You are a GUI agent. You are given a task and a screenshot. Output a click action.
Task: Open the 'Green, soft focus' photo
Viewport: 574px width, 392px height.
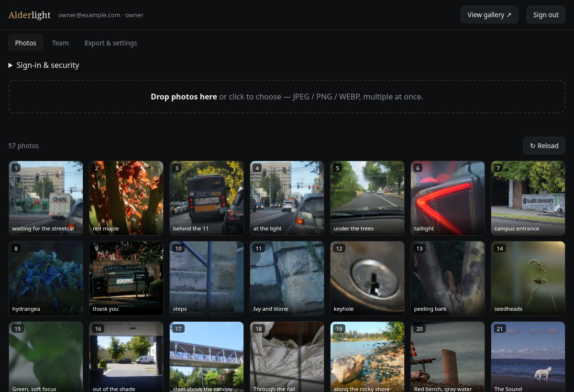click(x=46, y=357)
